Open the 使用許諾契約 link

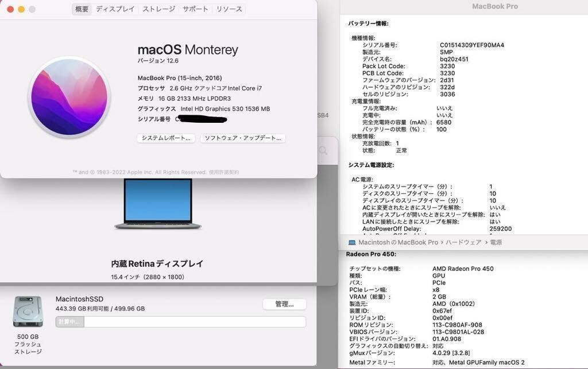coord(224,172)
